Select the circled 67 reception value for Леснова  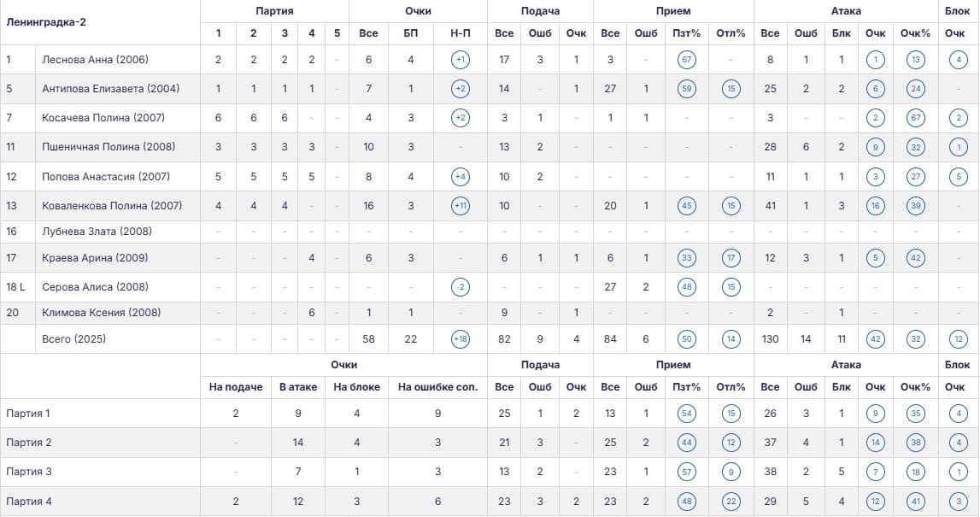(x=686, y=60)
